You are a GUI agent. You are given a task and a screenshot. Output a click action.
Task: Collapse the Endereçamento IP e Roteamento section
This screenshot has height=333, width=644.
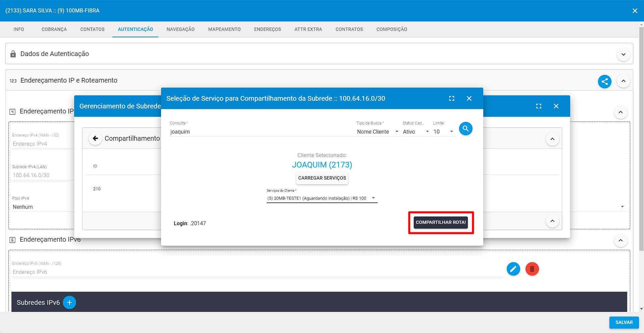point(623,81)
